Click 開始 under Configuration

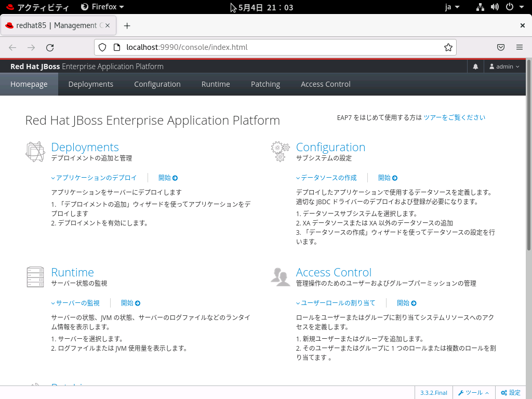pos(388,178)
